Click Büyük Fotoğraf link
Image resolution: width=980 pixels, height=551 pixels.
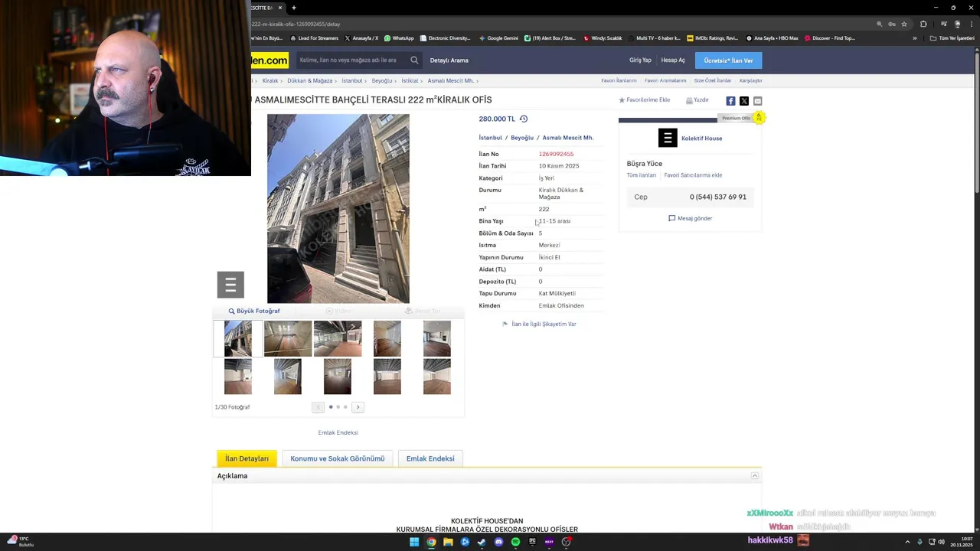(x=254, y=311)
